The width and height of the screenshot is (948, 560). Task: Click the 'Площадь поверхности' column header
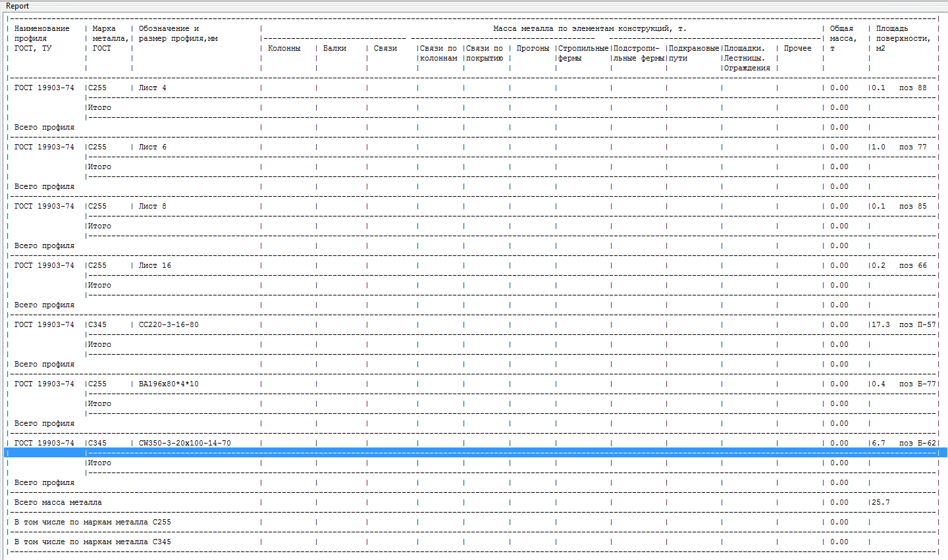click(x=902, y=38)
